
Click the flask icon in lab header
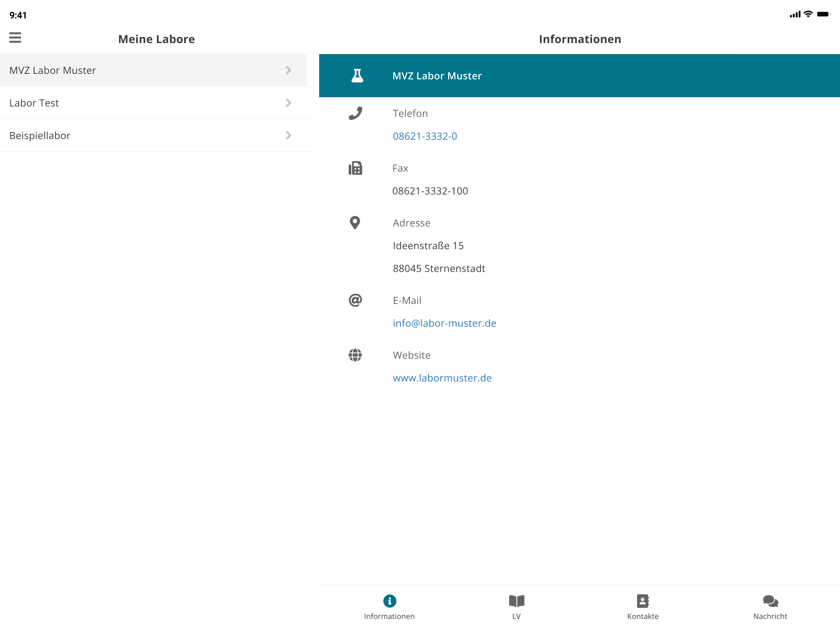[x=357, y=76]
